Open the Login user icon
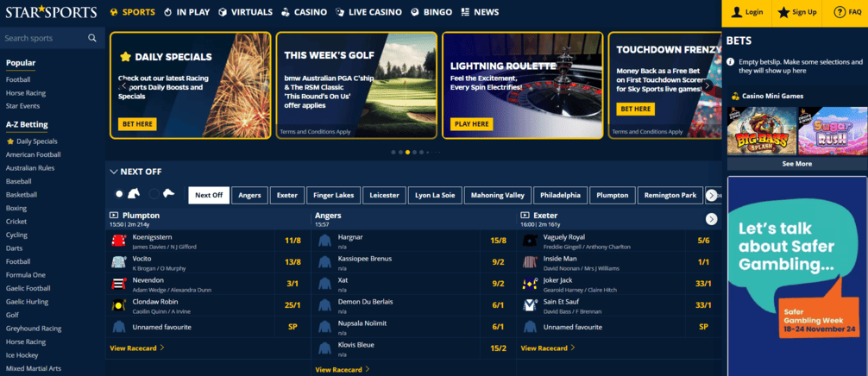 736,12
